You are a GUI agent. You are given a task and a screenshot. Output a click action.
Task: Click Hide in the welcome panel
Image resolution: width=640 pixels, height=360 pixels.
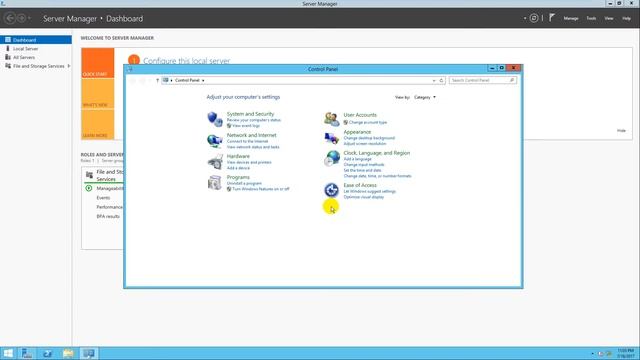(621, 131)
